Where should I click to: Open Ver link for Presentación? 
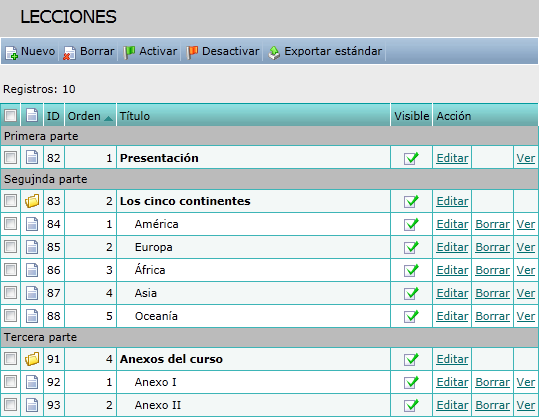coord(526,158)
